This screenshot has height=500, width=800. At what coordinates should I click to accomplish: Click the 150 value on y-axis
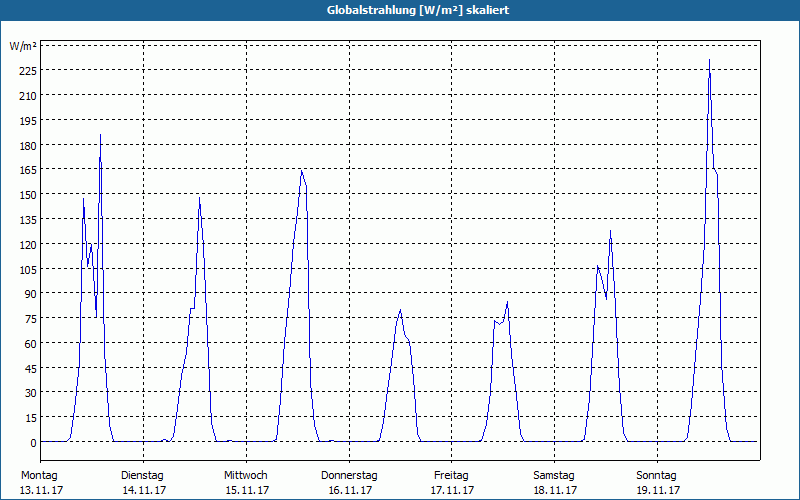tap(28, 194)
